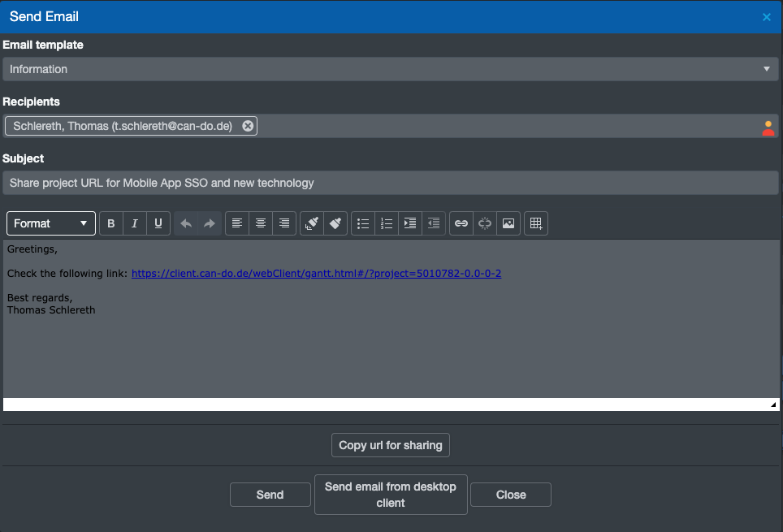Insert hyperlink

pos(461,223)
